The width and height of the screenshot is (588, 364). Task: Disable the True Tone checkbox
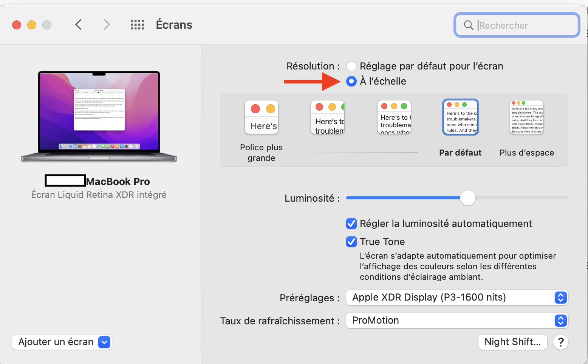351,242
